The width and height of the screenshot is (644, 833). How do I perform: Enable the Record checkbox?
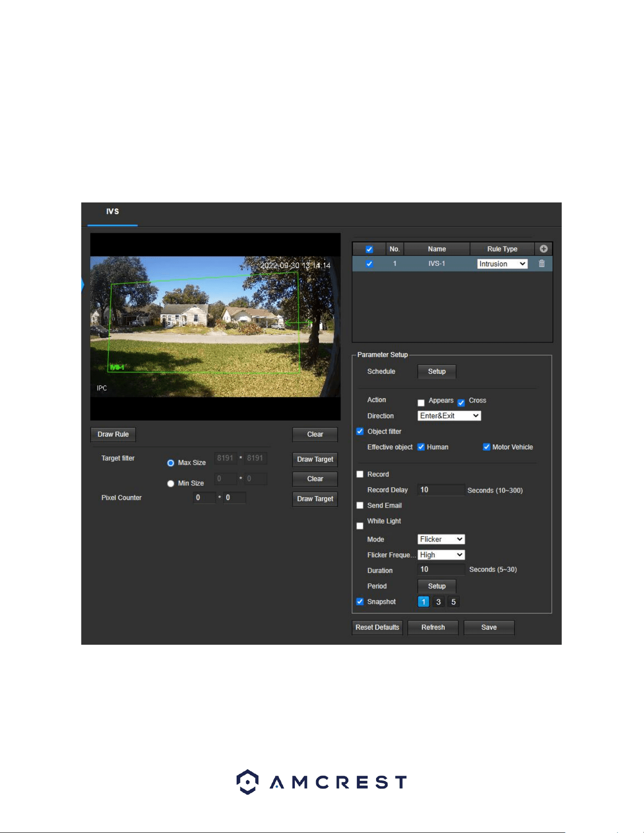tap(360, 474)
